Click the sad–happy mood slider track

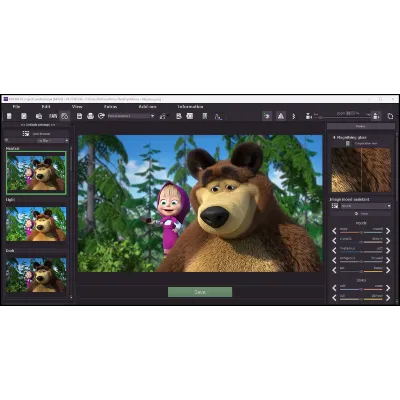click(361, 272)
